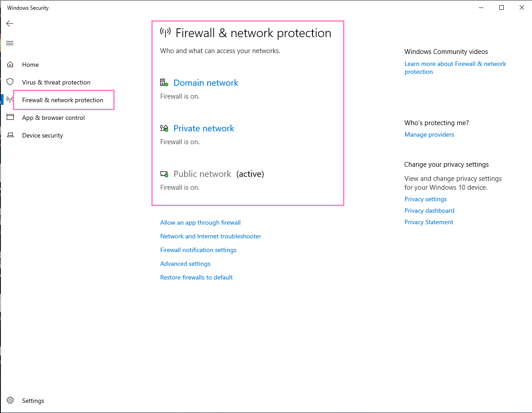532x413 pixels.
Task: Click the privacy settings description text
Action: (x=453, y=183)
